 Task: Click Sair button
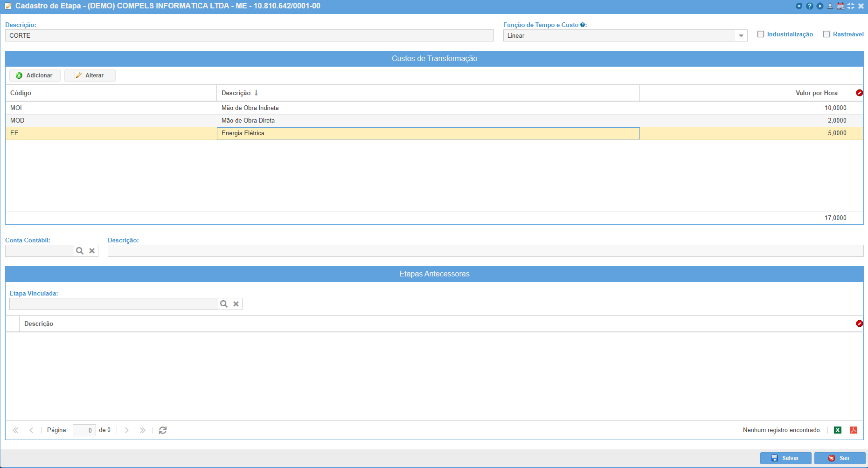(x=840, y=458)
